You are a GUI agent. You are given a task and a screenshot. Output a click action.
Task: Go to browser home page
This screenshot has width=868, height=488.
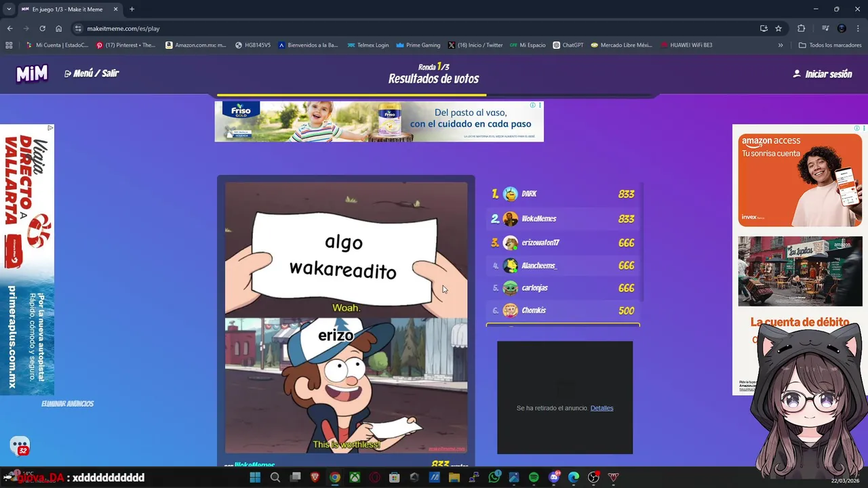tap(59, 28)
